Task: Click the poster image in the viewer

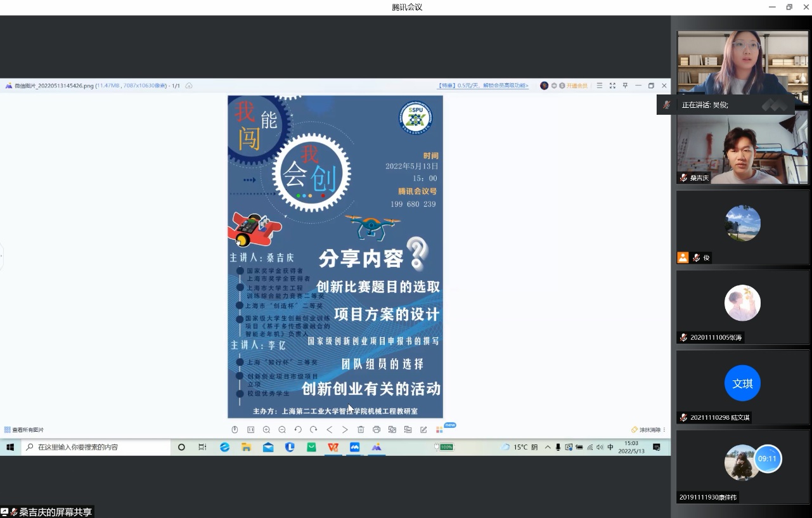Action: pyautogui.click(x=335, y=257)
